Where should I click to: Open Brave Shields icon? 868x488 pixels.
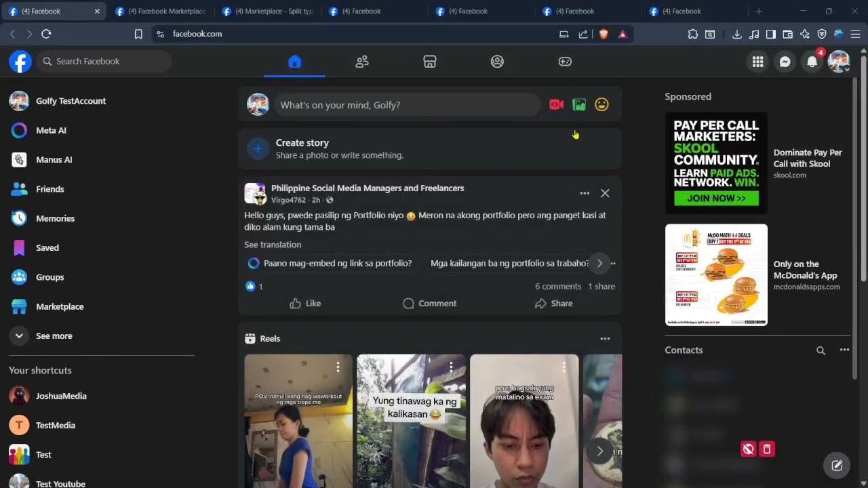point(604,34)
